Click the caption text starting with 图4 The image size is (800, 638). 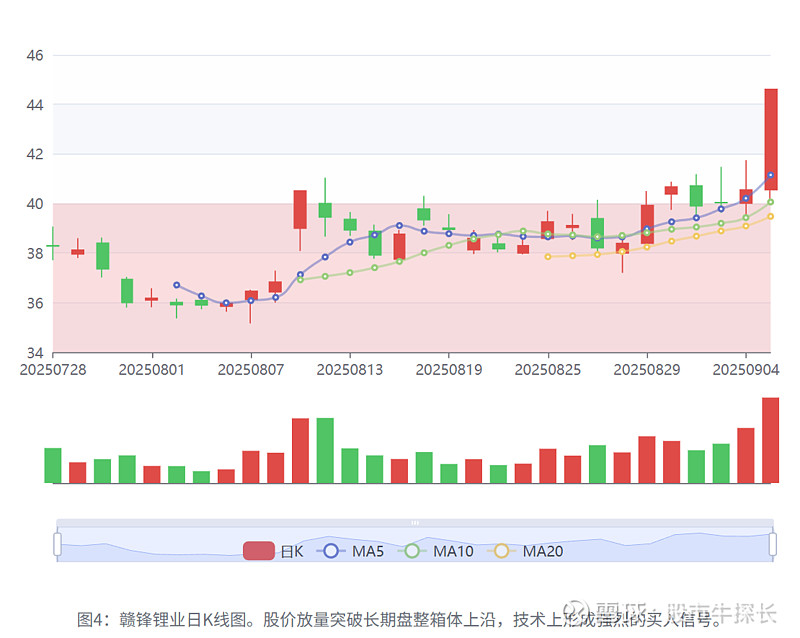click(x=401, y=619)
